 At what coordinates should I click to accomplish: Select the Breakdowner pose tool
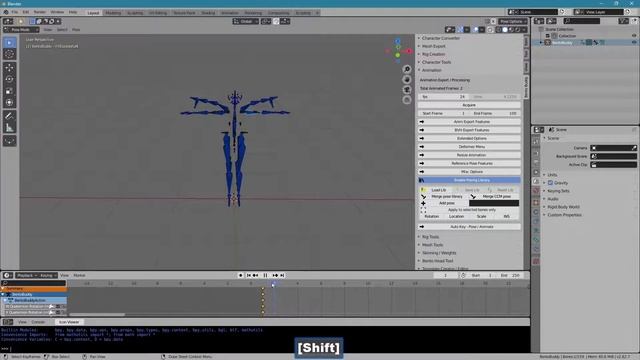click(x=9, y=141)
